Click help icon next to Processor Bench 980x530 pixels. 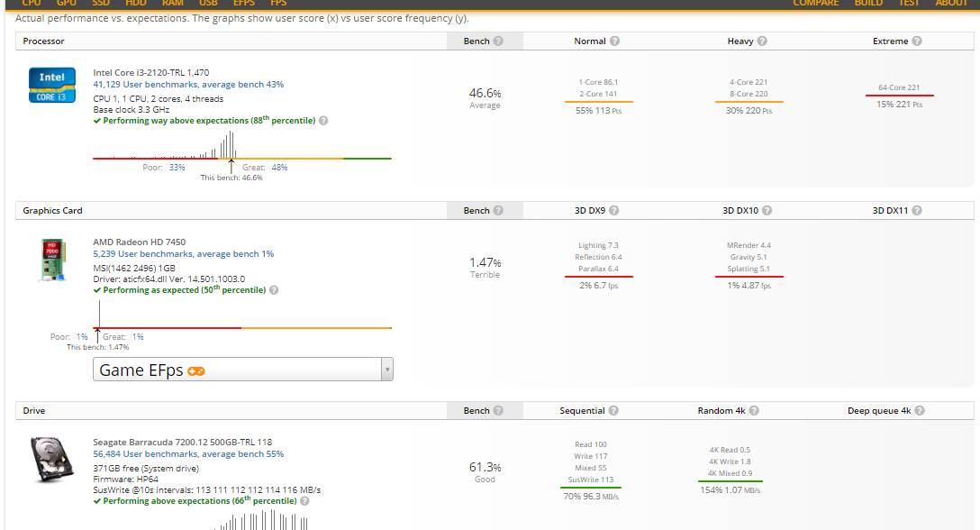[498, 41]
